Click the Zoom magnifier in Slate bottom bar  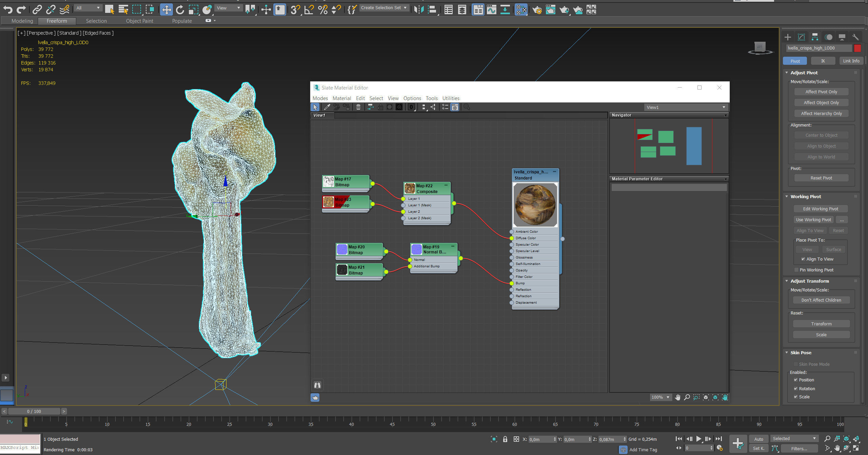click(687, 397)
